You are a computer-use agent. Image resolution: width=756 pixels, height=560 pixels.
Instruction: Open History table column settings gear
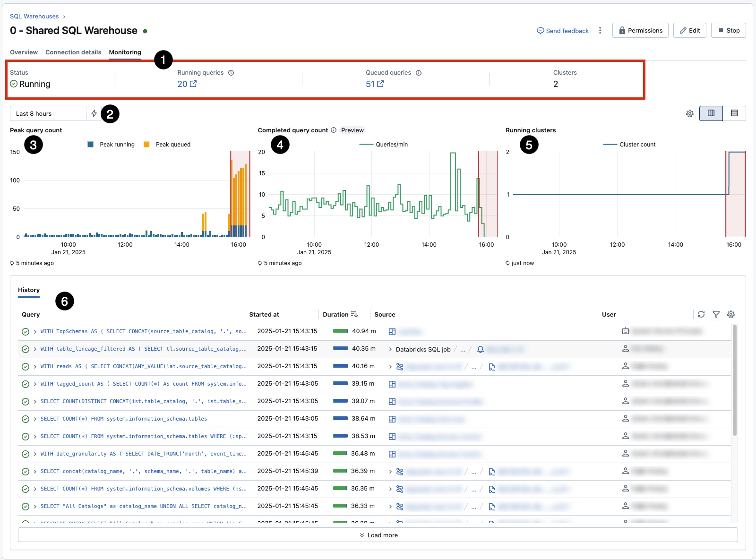[731, 314]
